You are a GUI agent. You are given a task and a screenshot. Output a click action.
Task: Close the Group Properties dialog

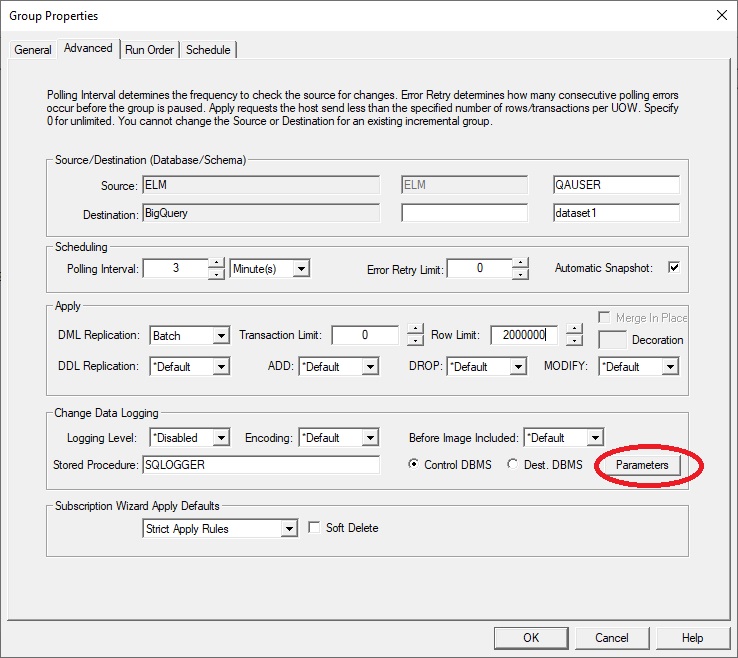click(721, 15)
